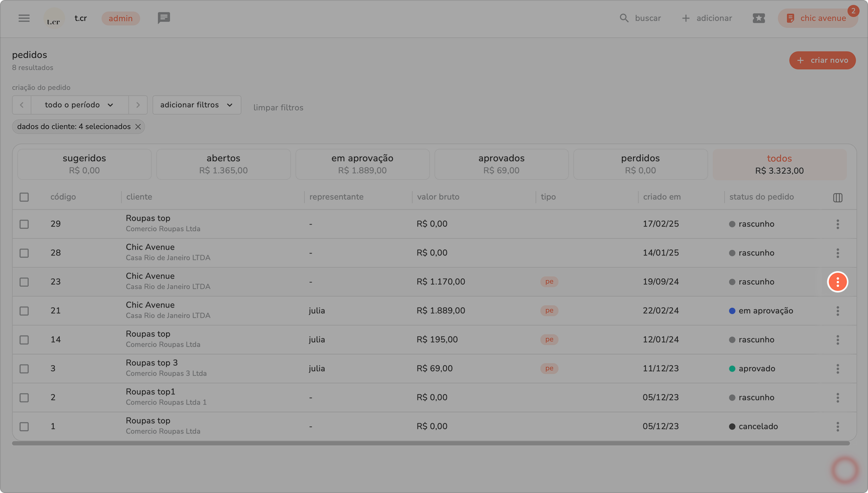Click the horizontal scrollbar under the table
Viewport: 868px width, 493px height.
click(x=430, y=443)
